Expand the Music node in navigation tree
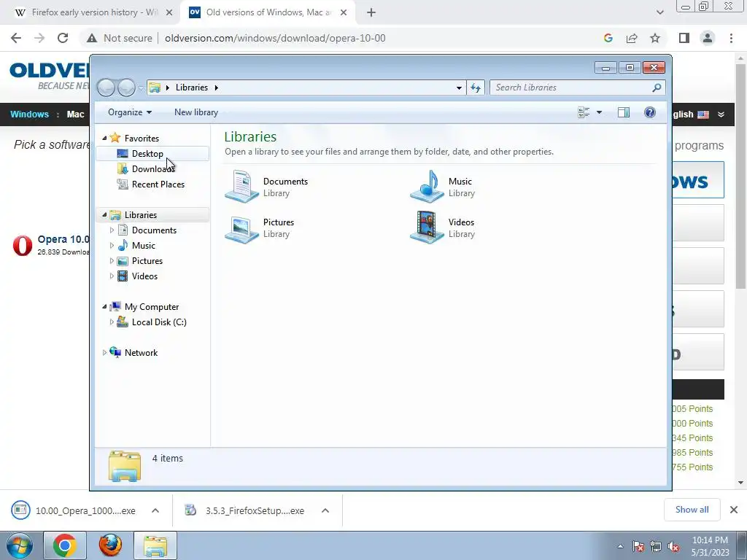The image size is (747, 560). tap(112, 246)
